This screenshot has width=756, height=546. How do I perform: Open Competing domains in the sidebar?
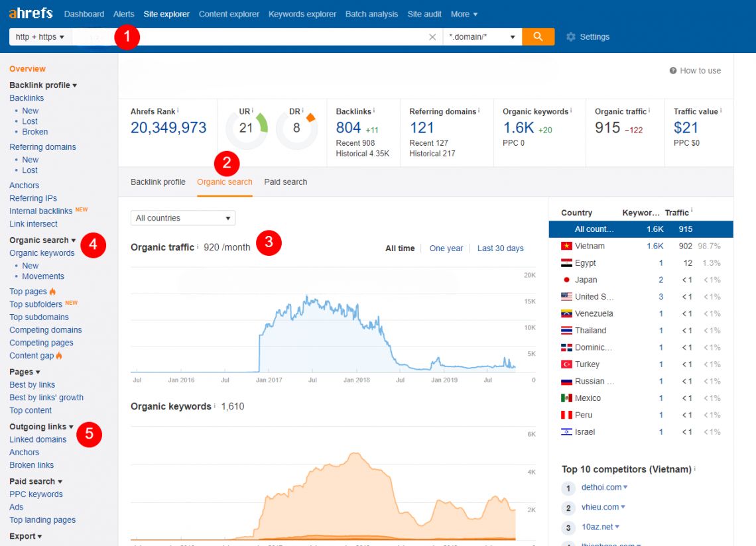coord(45,329)
